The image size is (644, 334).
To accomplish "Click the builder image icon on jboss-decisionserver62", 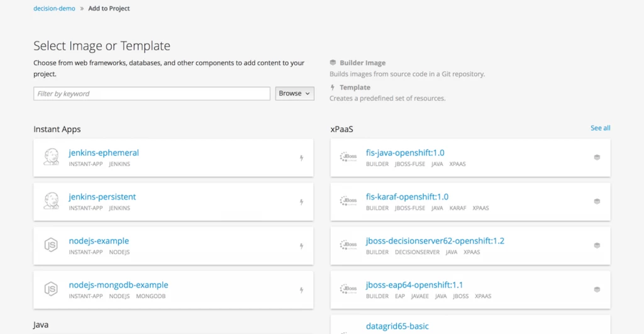I will tap(597, 245).
